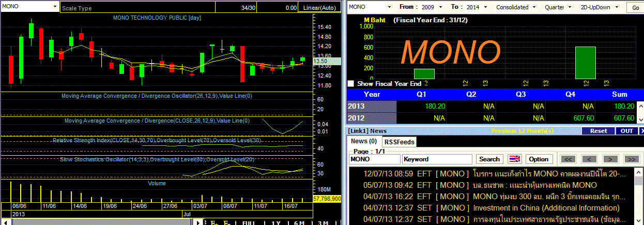Click the Go button
Image resolution: width=644 pixels, height=225 pixels.
[635, 7]
